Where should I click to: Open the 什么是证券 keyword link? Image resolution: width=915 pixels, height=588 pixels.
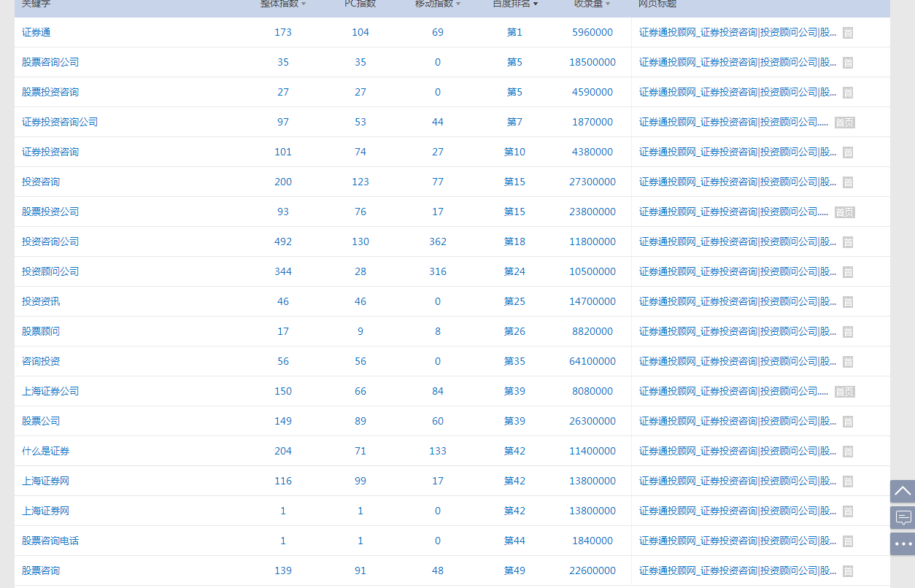point(46,452)
